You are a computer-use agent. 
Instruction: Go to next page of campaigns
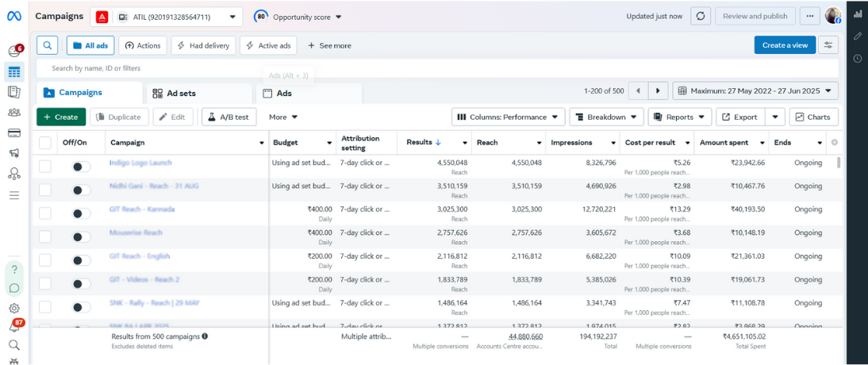[x=659, y=90]
